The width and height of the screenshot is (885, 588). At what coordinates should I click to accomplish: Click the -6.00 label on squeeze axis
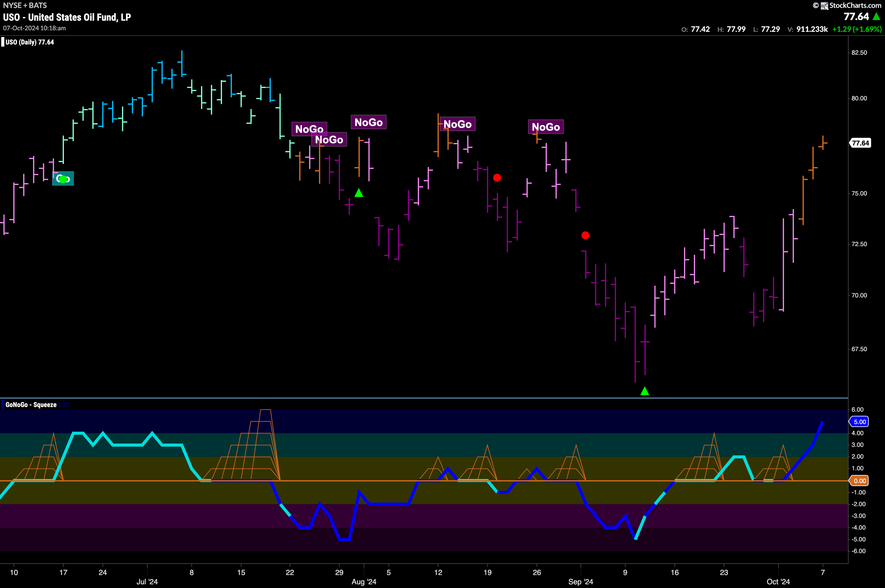(858, 551)
